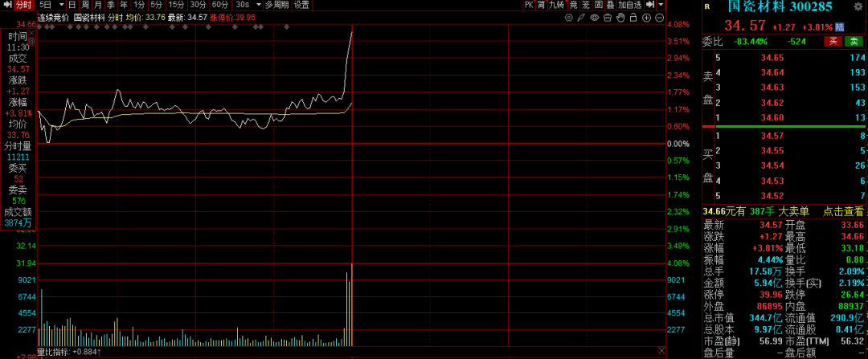Open the 点击查看 large order link

(843, 210)
